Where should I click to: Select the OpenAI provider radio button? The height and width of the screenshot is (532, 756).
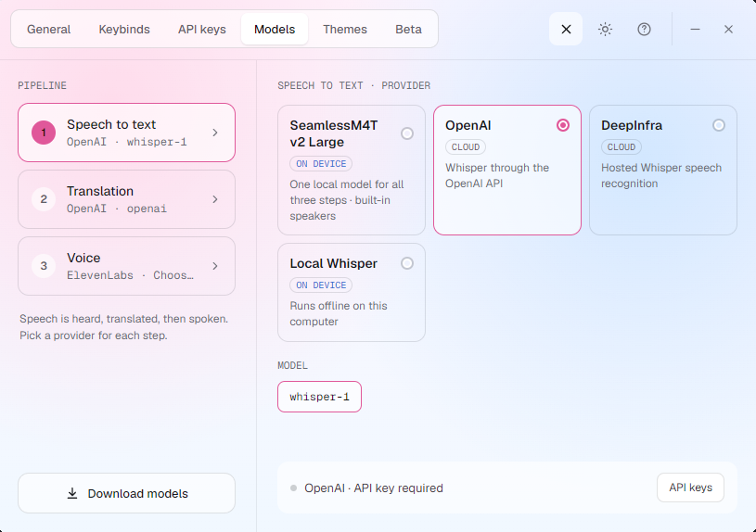(x=563, y=125)
